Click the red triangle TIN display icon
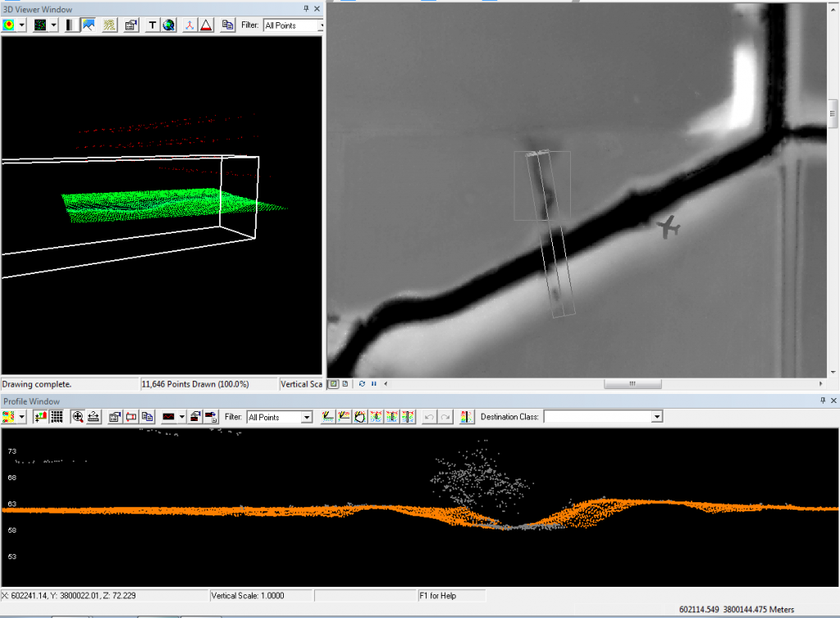840x618 pixels. point(204,25)
